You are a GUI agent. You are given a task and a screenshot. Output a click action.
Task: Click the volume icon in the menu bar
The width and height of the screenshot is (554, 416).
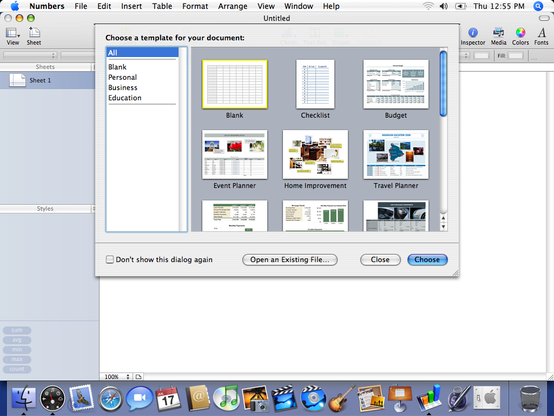tap(444, 6)
